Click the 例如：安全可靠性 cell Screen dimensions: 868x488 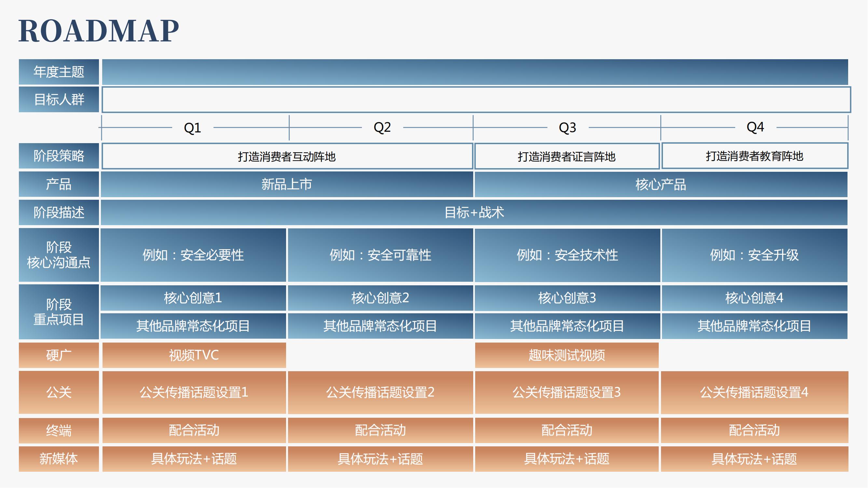click(x=380, y=255)
